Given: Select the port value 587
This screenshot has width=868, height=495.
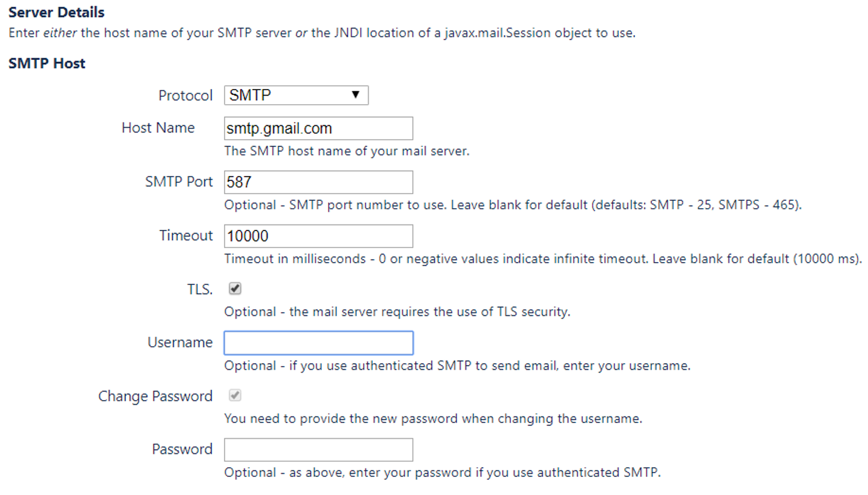Looking at the screenshot, I should point(238,182).
